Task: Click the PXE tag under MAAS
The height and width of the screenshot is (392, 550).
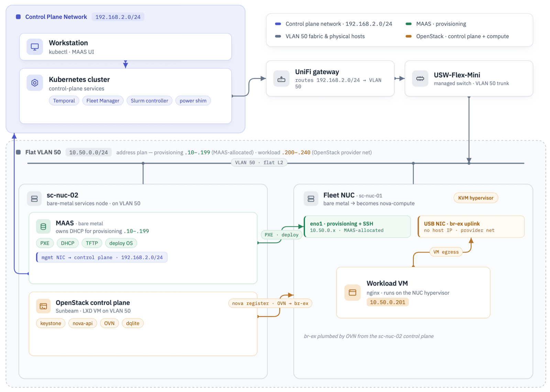Action: click(45, 243)
